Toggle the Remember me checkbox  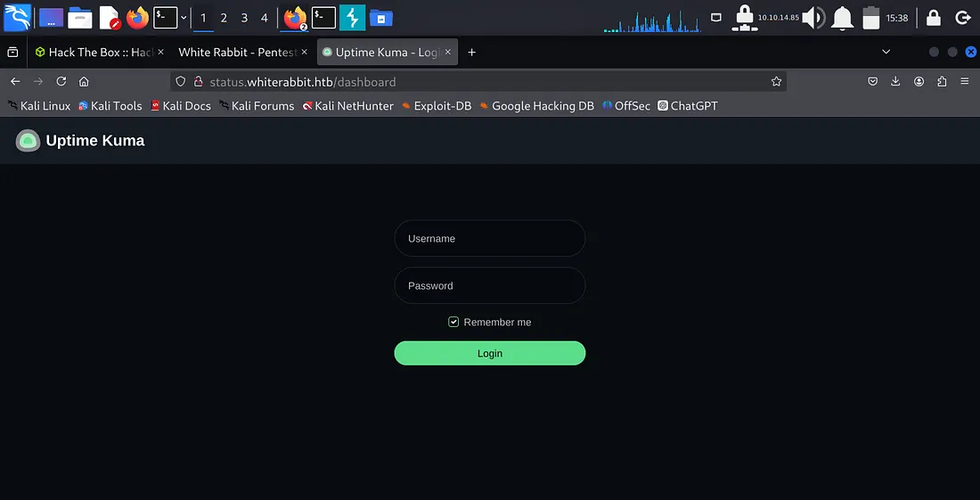(453, 322)
